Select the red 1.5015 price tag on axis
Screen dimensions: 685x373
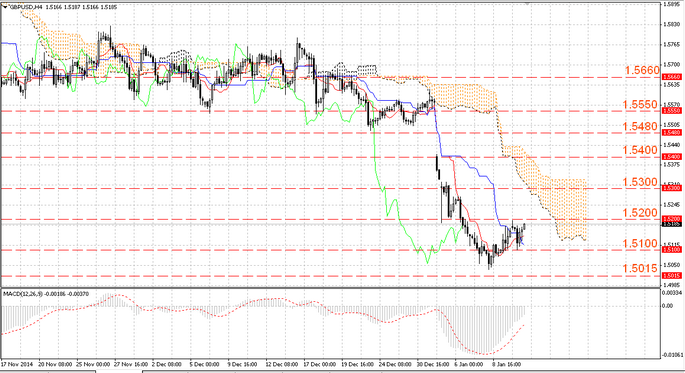point(672,276)
